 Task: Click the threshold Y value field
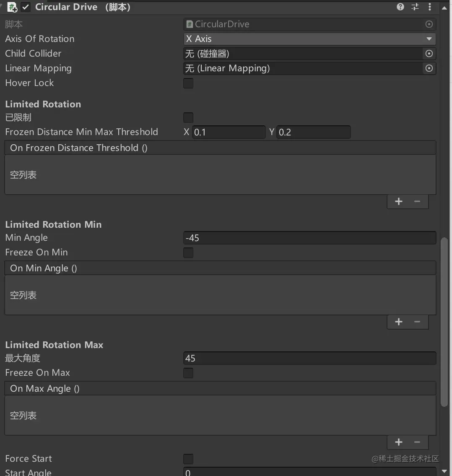pyautogui.click(x=313, y=133)
